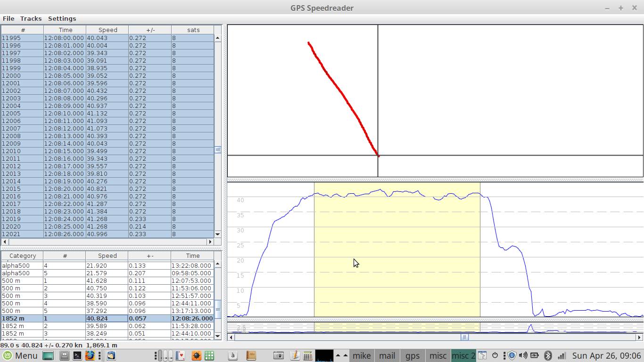This screenshot has height=362, width=644.
Task: Open the Mint Menu button
Action: coord(20,356)
